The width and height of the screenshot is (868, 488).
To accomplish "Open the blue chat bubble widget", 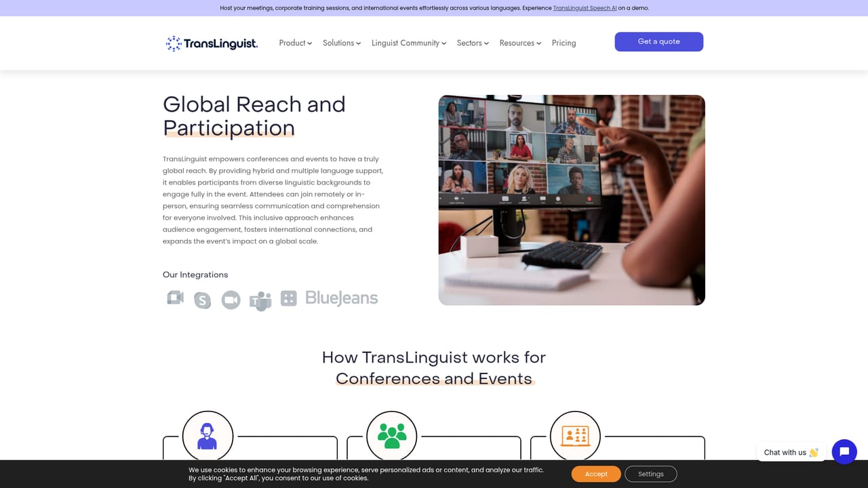I will point(844,451).
